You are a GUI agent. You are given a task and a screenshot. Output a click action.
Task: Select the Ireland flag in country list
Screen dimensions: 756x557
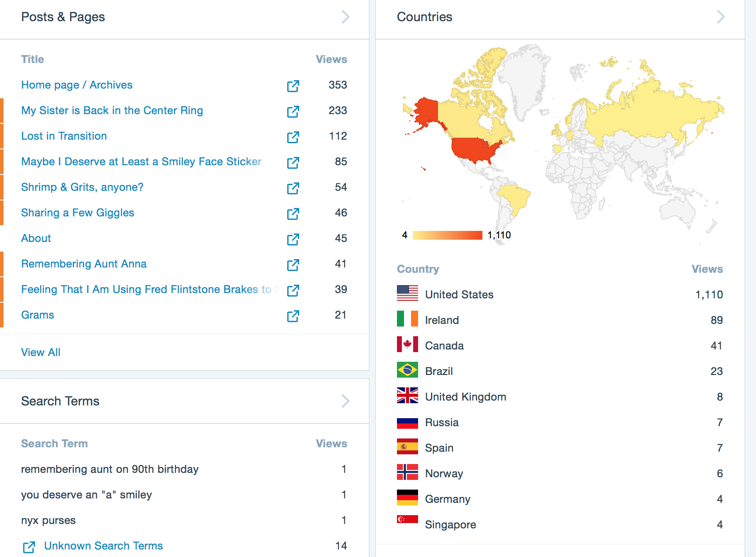[407, 319]
